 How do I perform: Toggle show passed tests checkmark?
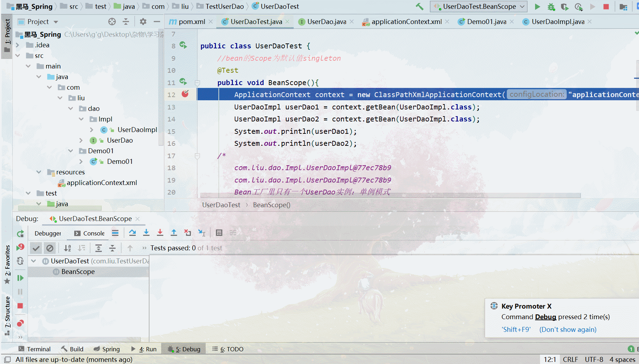click(x=36, y=248)
